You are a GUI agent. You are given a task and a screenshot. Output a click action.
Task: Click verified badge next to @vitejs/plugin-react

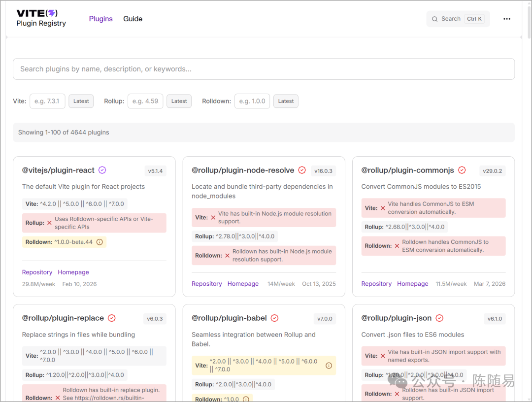click(x=102, y=170)
